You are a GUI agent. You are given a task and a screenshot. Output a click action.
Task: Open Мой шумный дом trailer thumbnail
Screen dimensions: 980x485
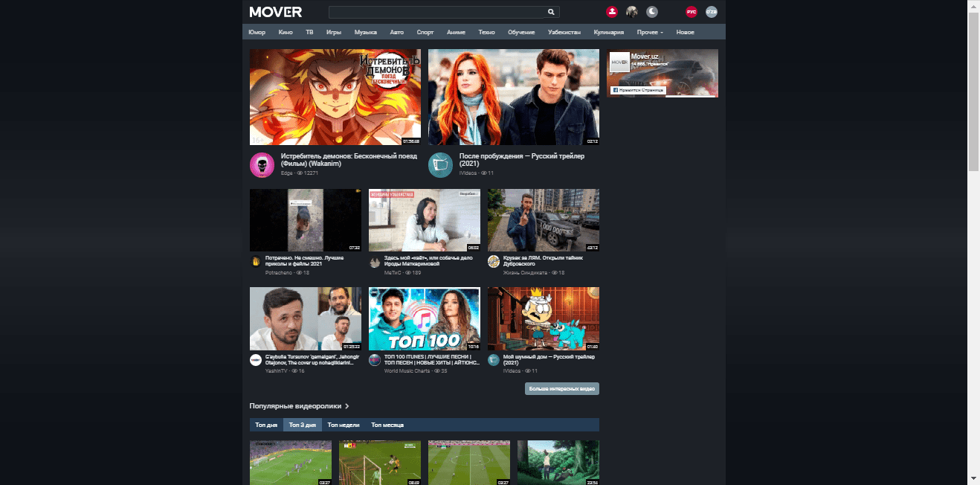tap(544, 318)
